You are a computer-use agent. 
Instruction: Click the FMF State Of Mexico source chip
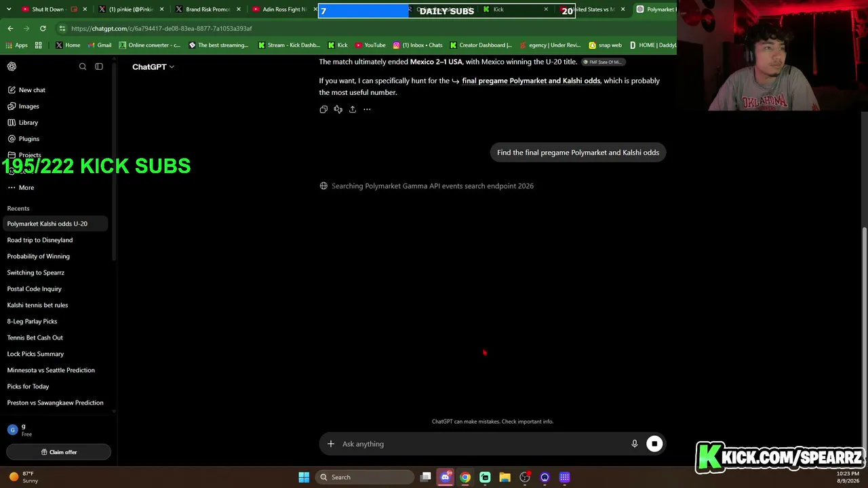[x=603, y=62]
